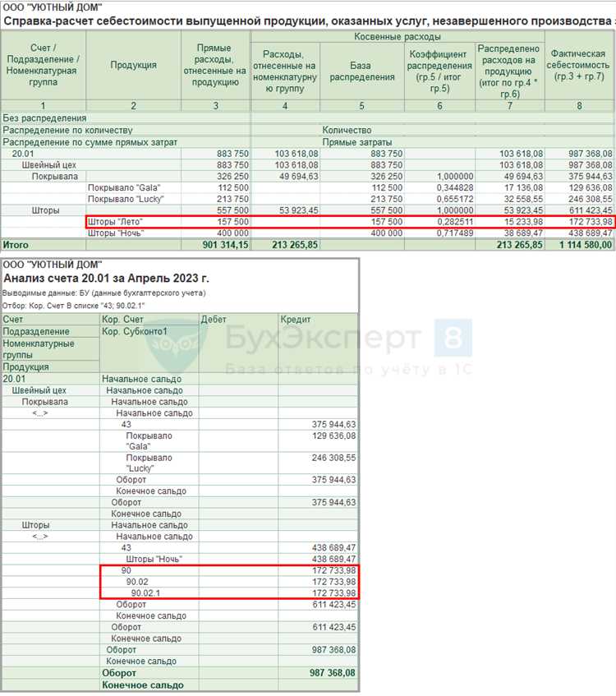This screenshot has width=616, height=696.
Task: Select 'Покрывала' group in the analysis report
Action: [x=45, y=402]
